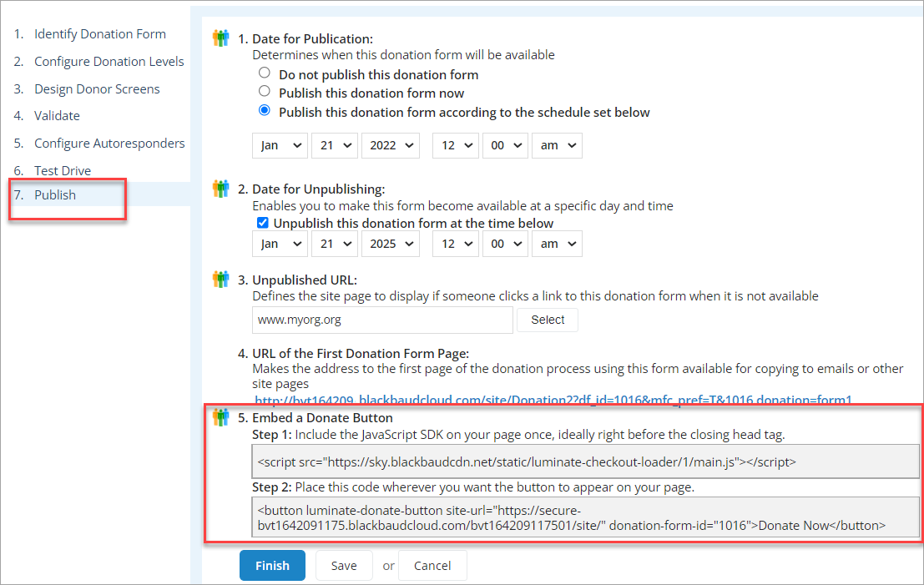Choose 'Publish this donation form now' option
The width and height of the screenshot is (924, 585).
tap(265, 91)
